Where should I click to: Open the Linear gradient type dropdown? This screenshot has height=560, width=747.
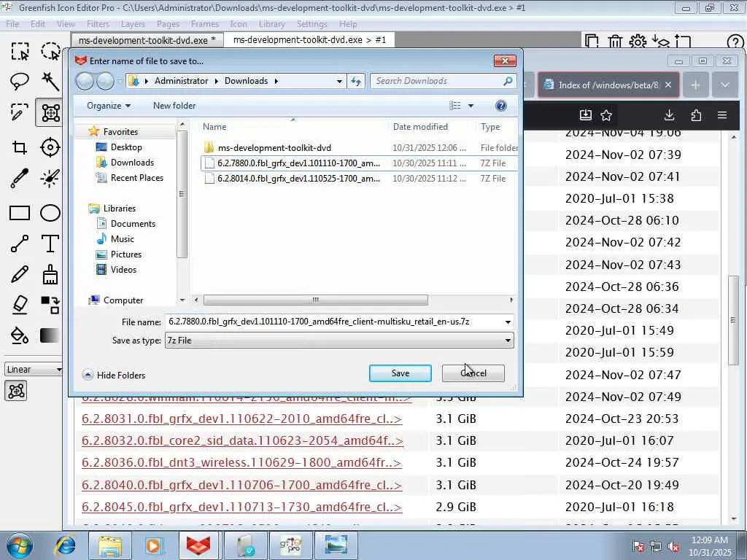[34, 370]
